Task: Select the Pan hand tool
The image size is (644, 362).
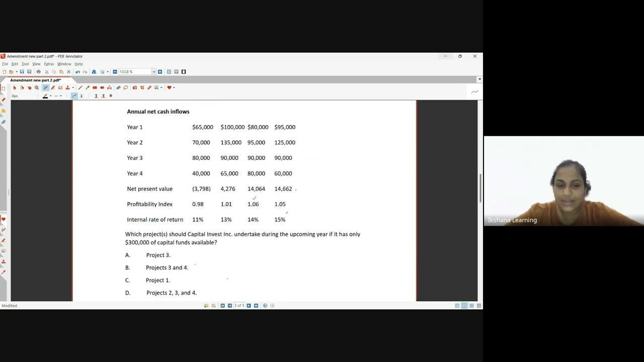Action: tap(30, 87)
